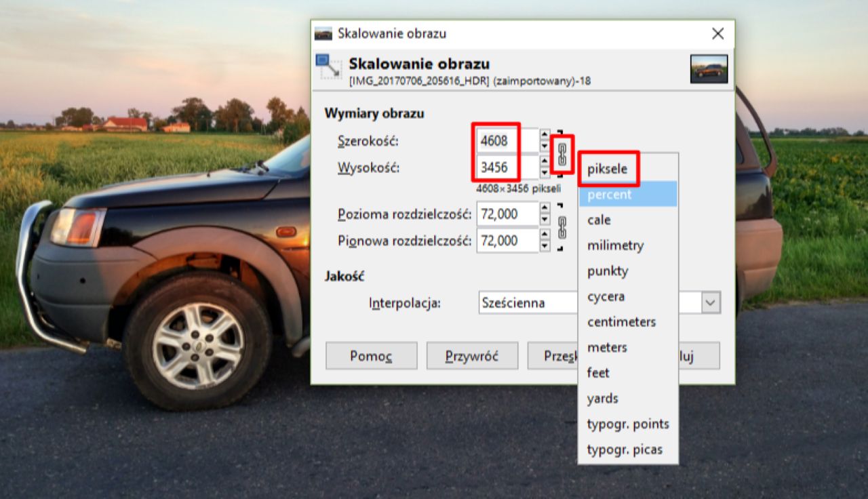Click the Szerokość label
The width and height of the screenshot is (868, 499).
368,142
